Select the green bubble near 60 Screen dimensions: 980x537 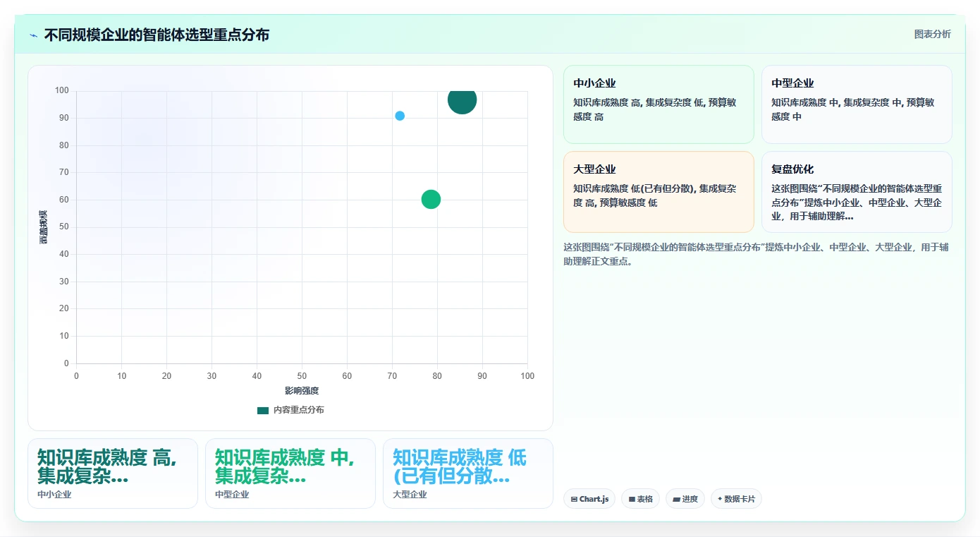(431, 200)
